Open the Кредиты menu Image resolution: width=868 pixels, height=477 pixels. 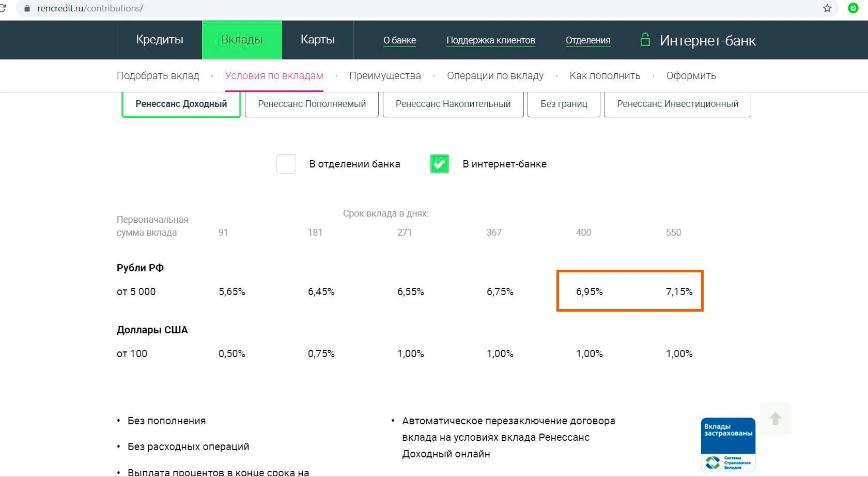point(160,40)
